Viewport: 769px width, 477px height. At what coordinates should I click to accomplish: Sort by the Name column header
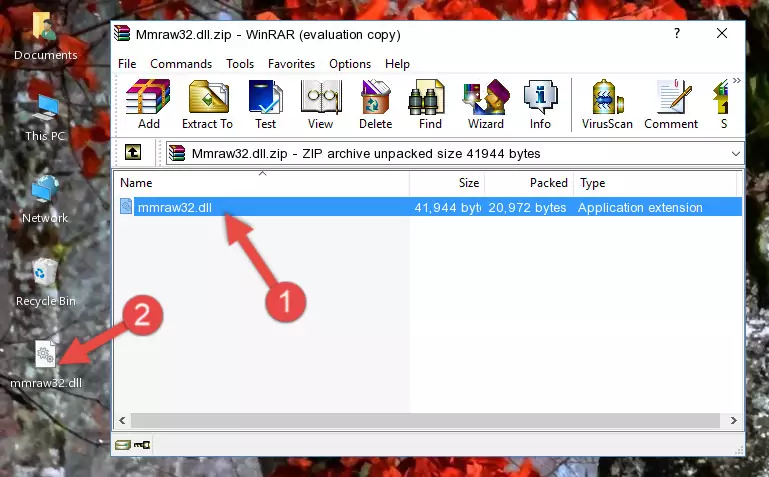[262, 183]
